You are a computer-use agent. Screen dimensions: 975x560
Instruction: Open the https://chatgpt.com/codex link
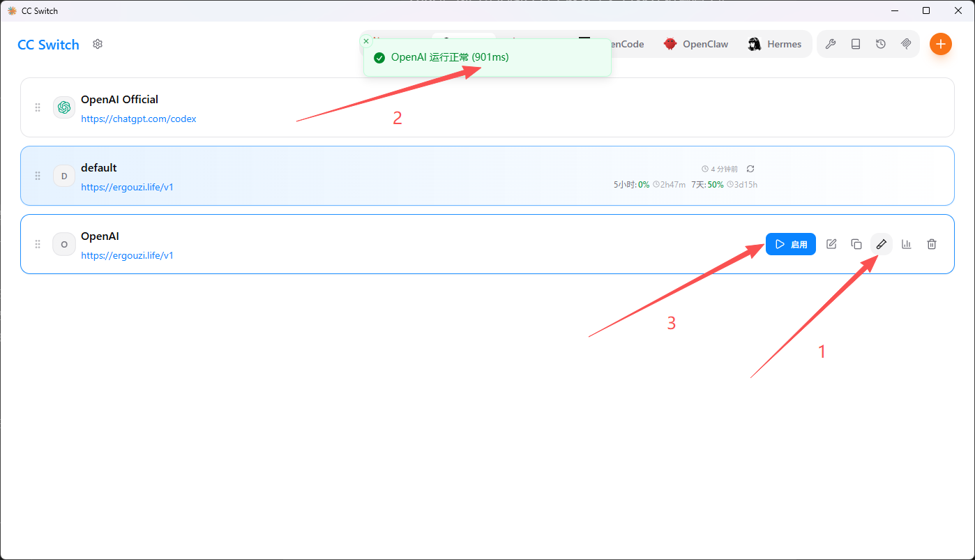pos(139,119)
